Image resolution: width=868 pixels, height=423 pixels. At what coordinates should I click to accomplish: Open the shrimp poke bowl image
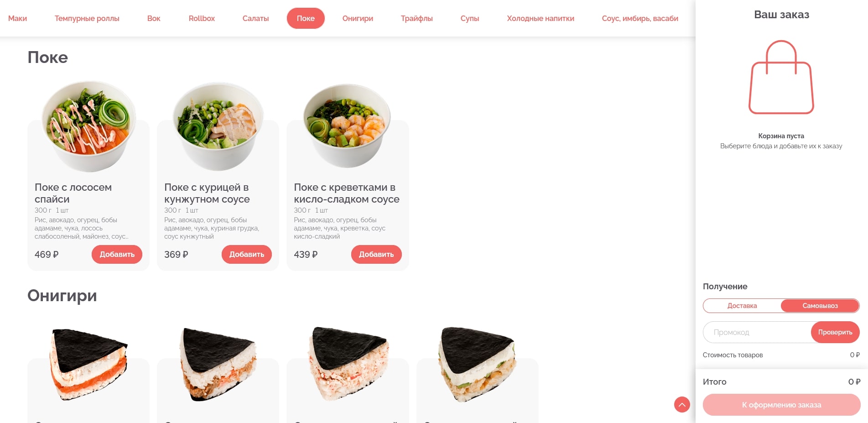[348, 125]
